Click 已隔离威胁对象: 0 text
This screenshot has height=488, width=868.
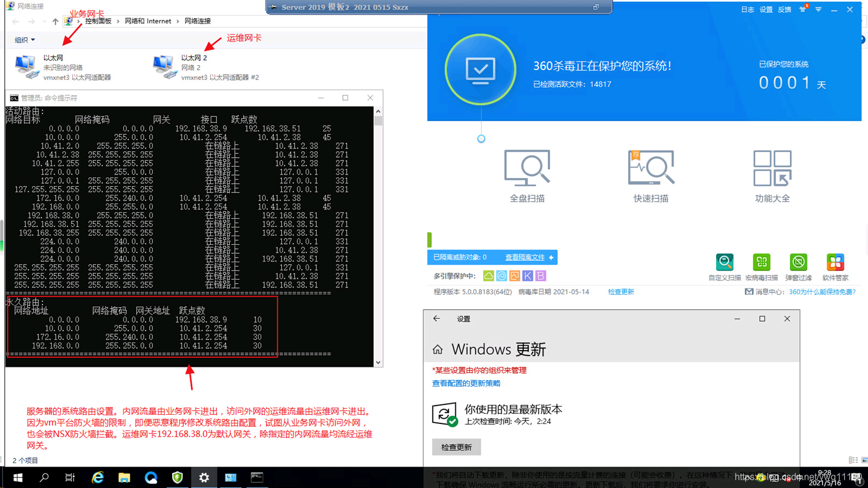pyautogui.click(x=460, y=257)
